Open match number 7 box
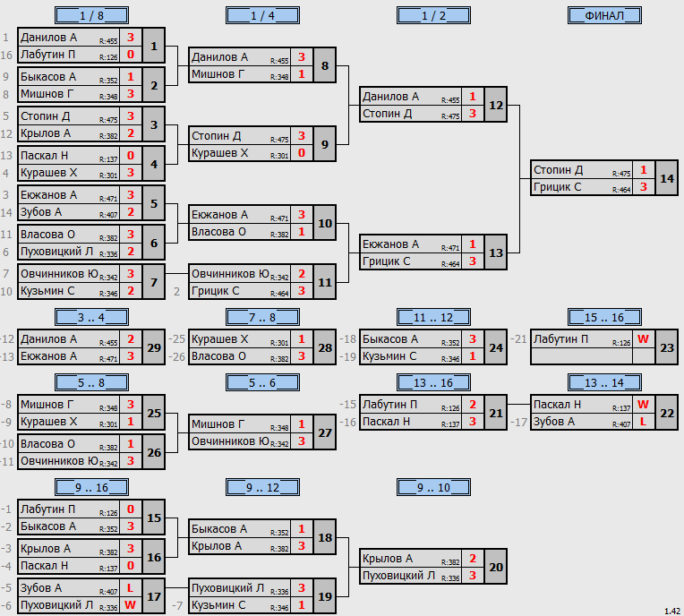 click(154, 282)
